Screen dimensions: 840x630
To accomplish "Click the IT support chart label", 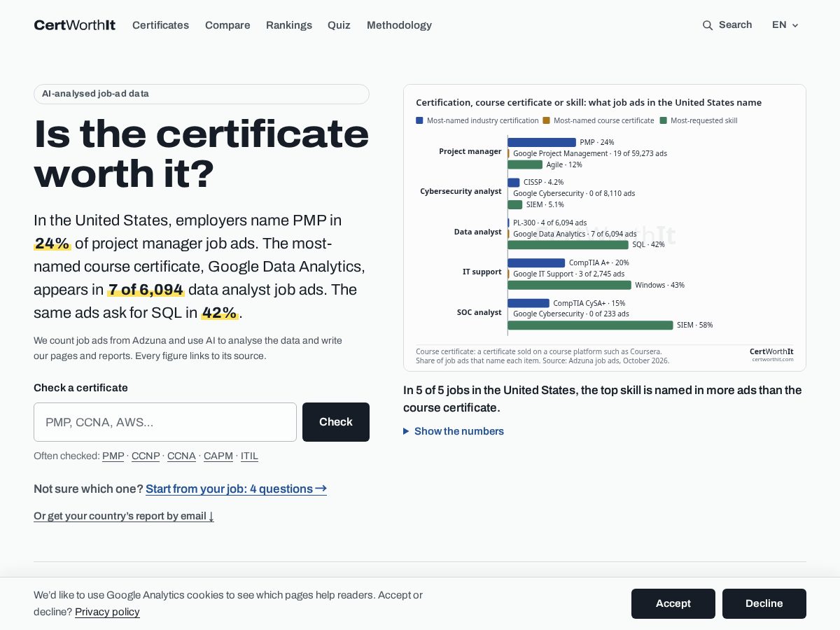I will coord(482,272).
